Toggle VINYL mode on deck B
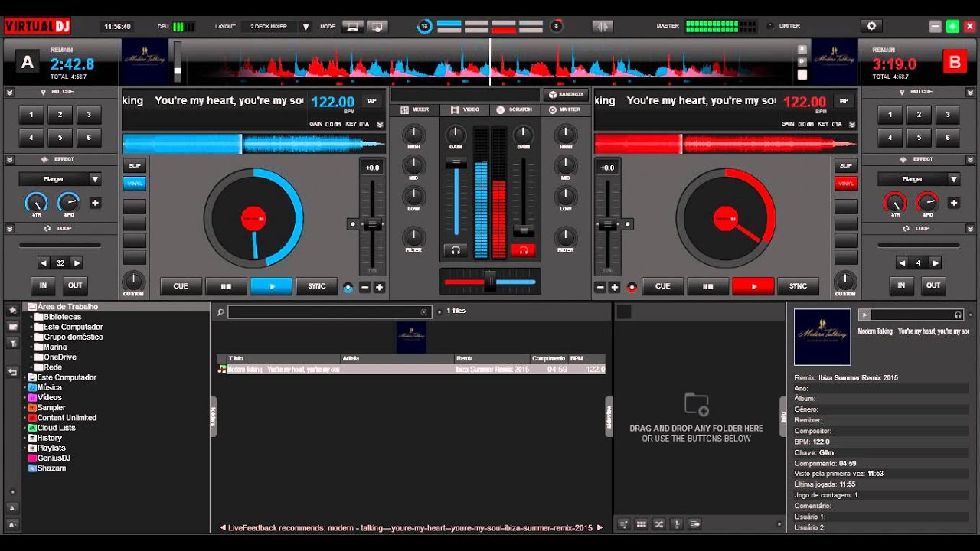This screenshot has height=551, width=980. tap(846, 184)
